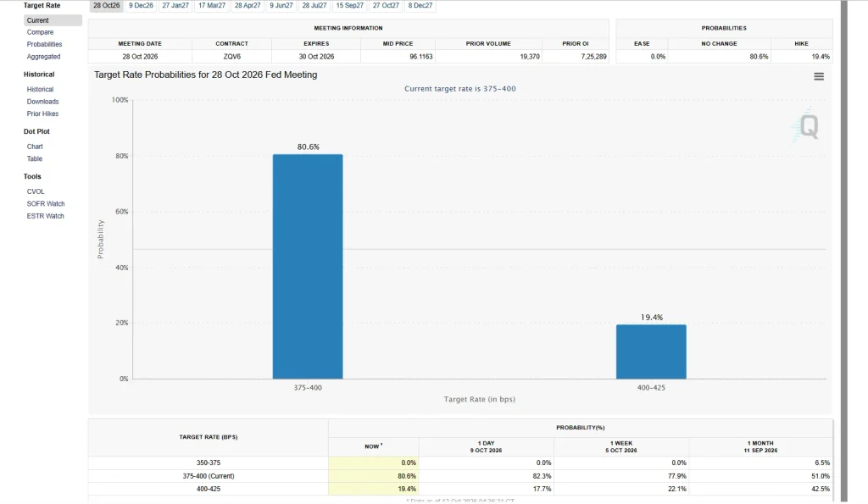This screenshot has height=504, width=868.
Task: Select the 8 Dec27 meeting tab
Action: click(420, 6)
